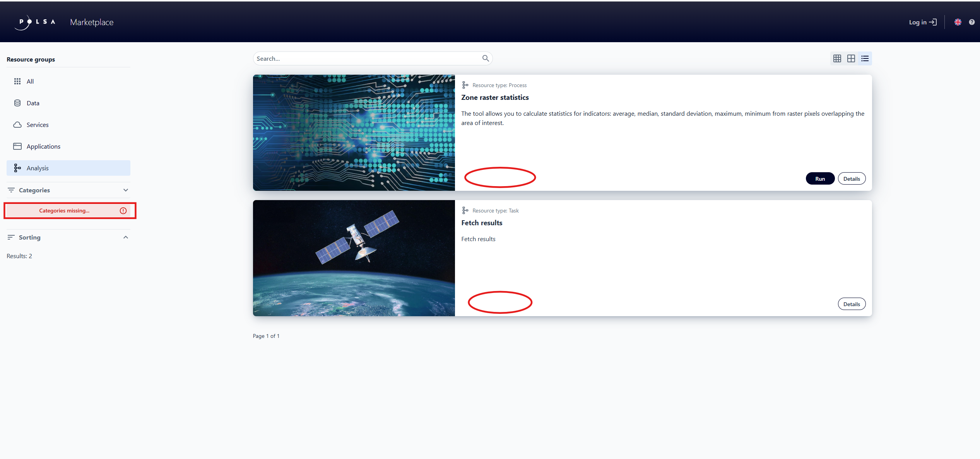The height and width of the screenshot is (459, 980).
Task: Switch to large grid view
Action: point(851,58)
